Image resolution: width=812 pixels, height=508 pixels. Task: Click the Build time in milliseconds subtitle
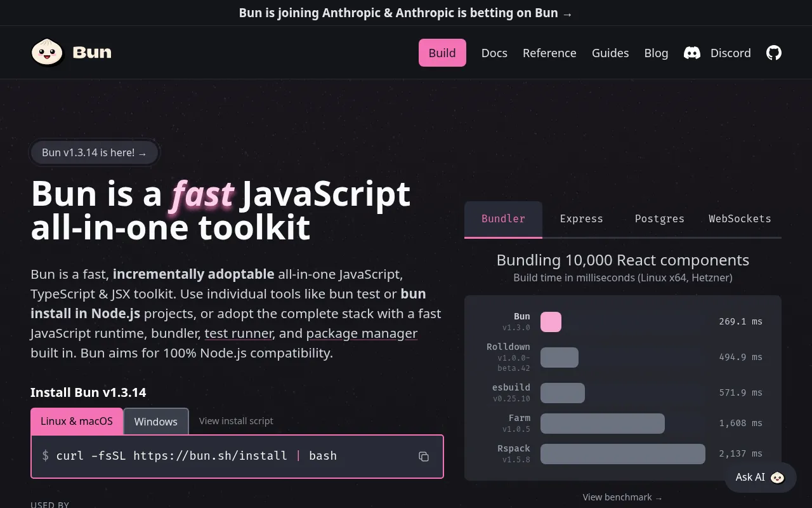[623, 278]
